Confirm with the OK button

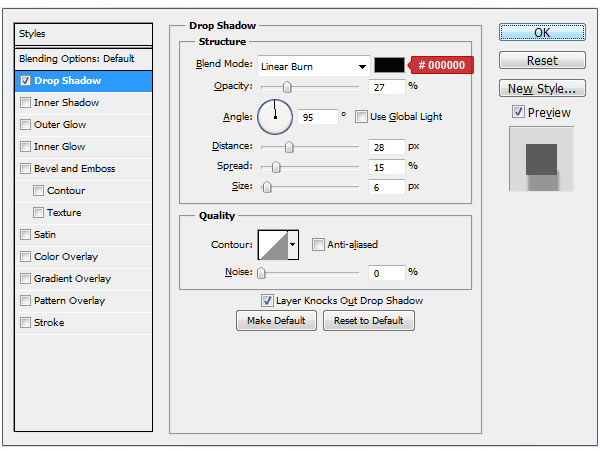click(x=542, y=33)
